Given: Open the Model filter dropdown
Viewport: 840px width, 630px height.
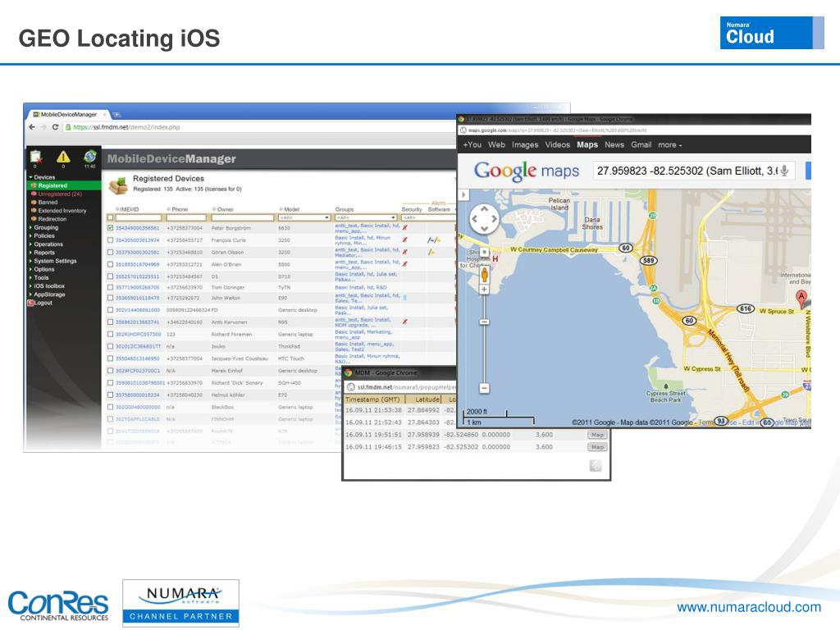Looking at the screenshot, I should point(304,217).
